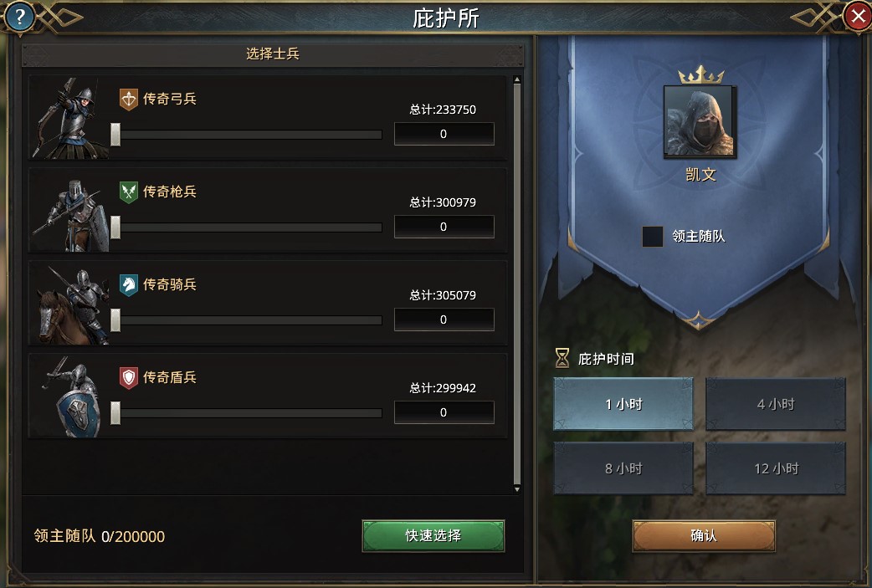The image size is (872, 588).
Task: Select the 凯文 hero portrait
Action: pos(700,121)
